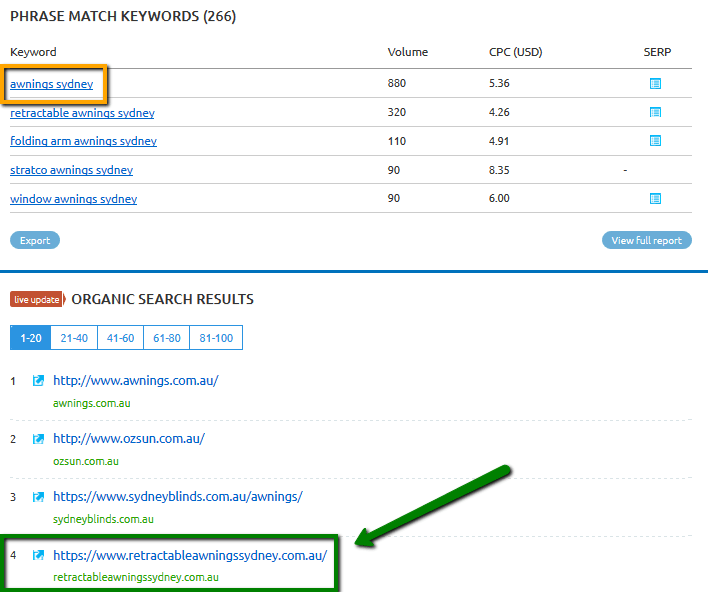Visit https://www.retractableawningssydney.com.au/ result URL
708x592 pixels.
tap(190, 555)
